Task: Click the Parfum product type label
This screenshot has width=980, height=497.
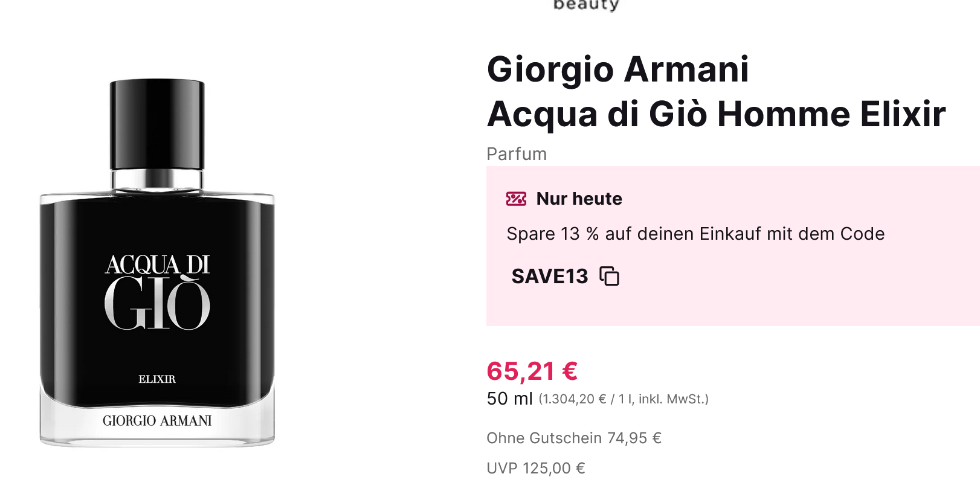Action: point(517,154)
